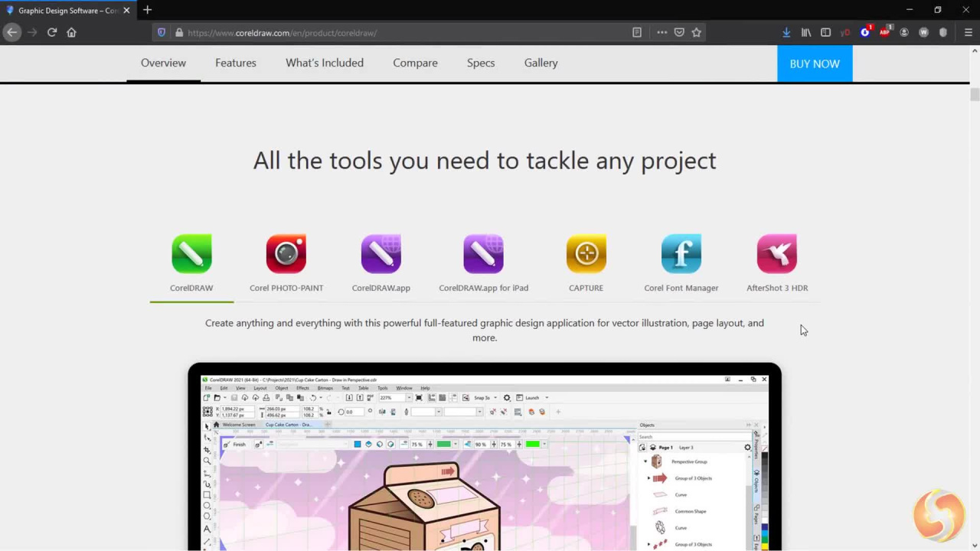Open a new browser tab
The height and width of the screenshot is (551, 980).
[x=147, y=10]
